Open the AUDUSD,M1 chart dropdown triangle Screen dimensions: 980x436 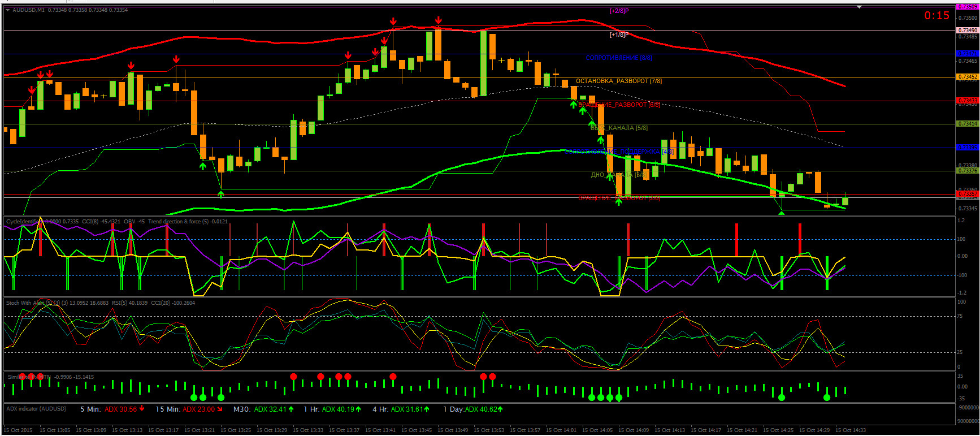click(x=8, y=10)
